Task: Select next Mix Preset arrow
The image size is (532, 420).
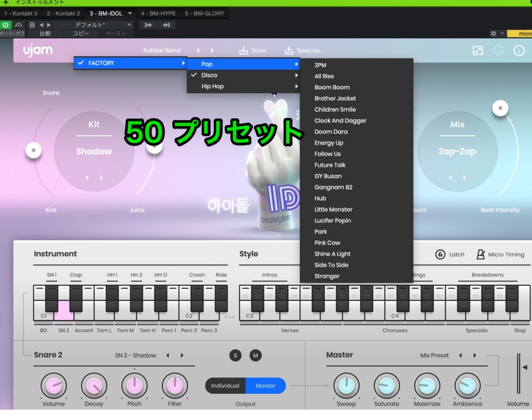Action: [x=474, y=356]
